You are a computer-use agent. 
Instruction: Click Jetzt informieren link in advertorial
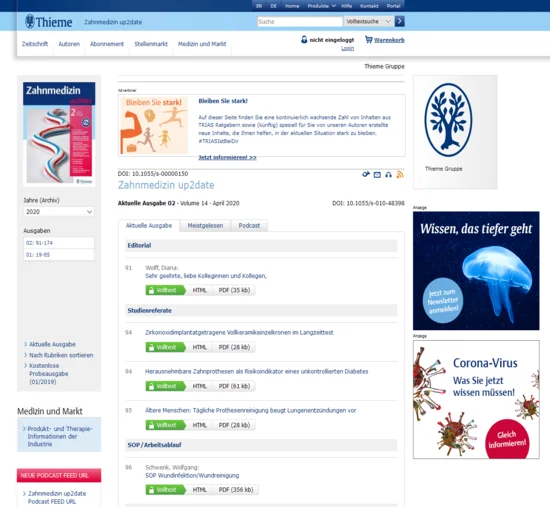click(x=227, y=157)
